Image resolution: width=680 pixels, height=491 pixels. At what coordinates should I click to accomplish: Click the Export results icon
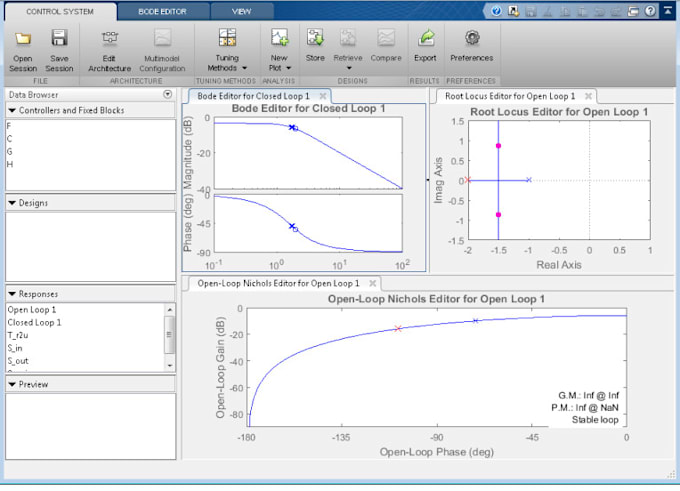(x=426, y=39)
